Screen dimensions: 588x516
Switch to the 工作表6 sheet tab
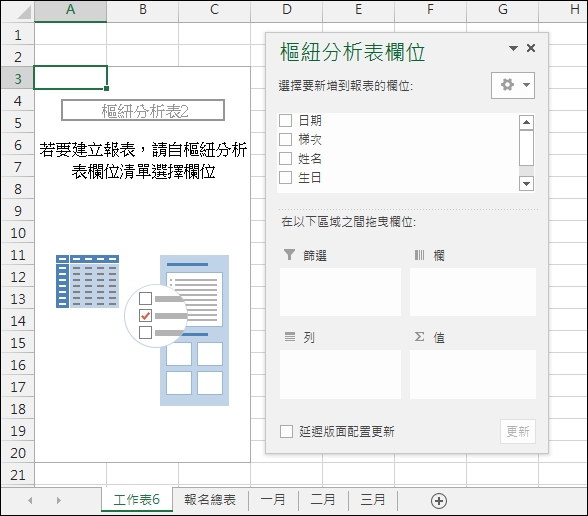click(x=136, y=500)
